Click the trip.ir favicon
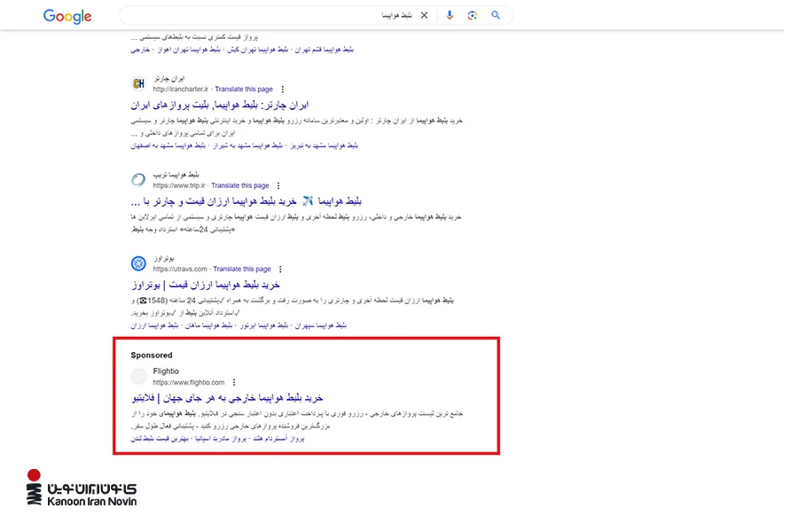This screenshot has width=798, height=532. pos(138,180)
